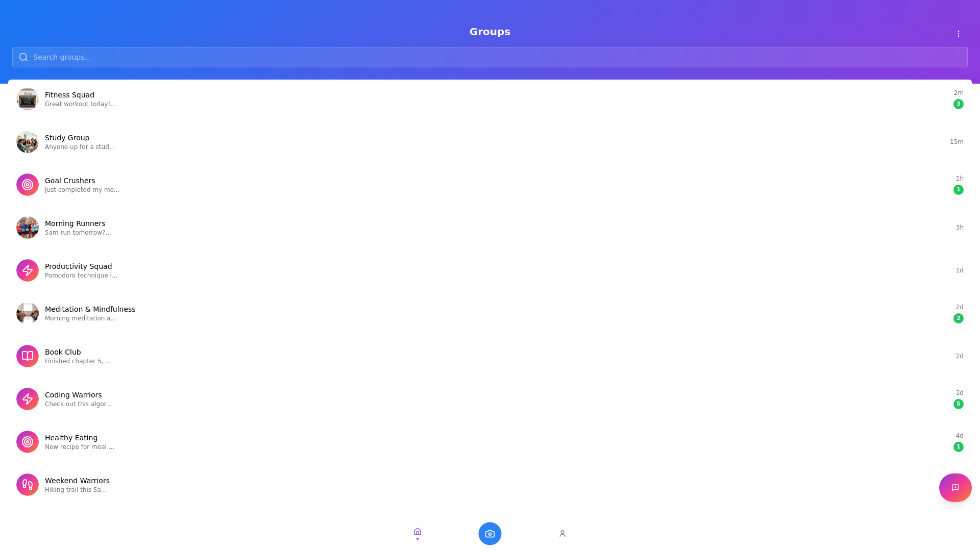The height and width of the screenshot is (551, 980).
Task: Open the Study Group photo thumbnail
Action: coord(27,142)
